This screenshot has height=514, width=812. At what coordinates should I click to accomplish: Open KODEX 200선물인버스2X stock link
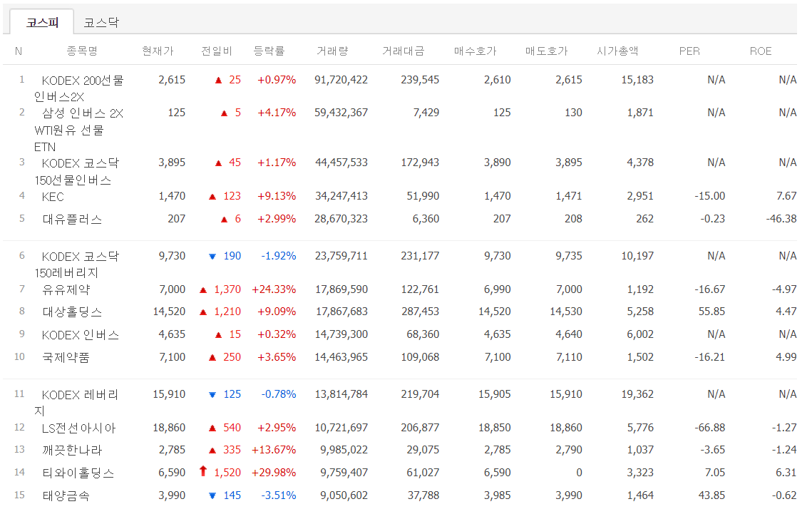[x=78, y=88]
